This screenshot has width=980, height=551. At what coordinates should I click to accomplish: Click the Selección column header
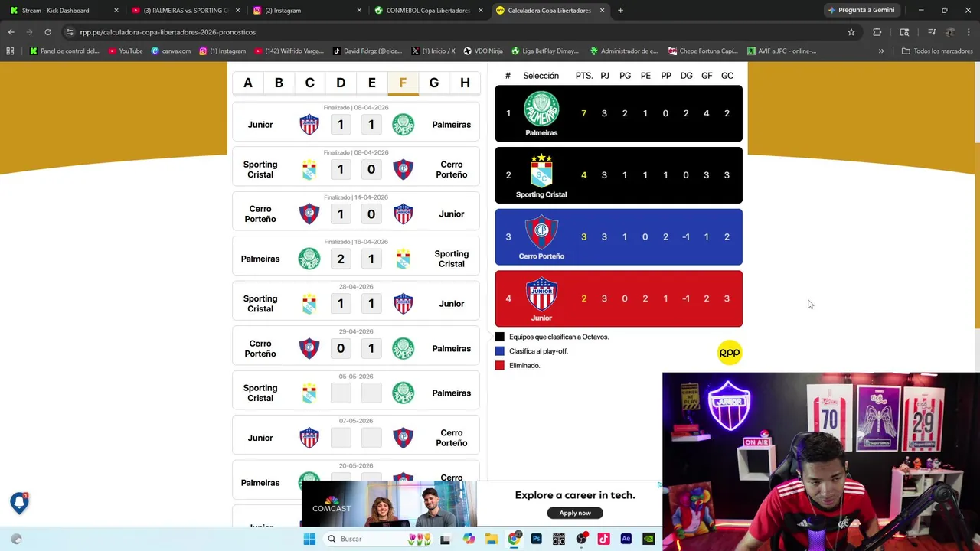coord(541,76)
